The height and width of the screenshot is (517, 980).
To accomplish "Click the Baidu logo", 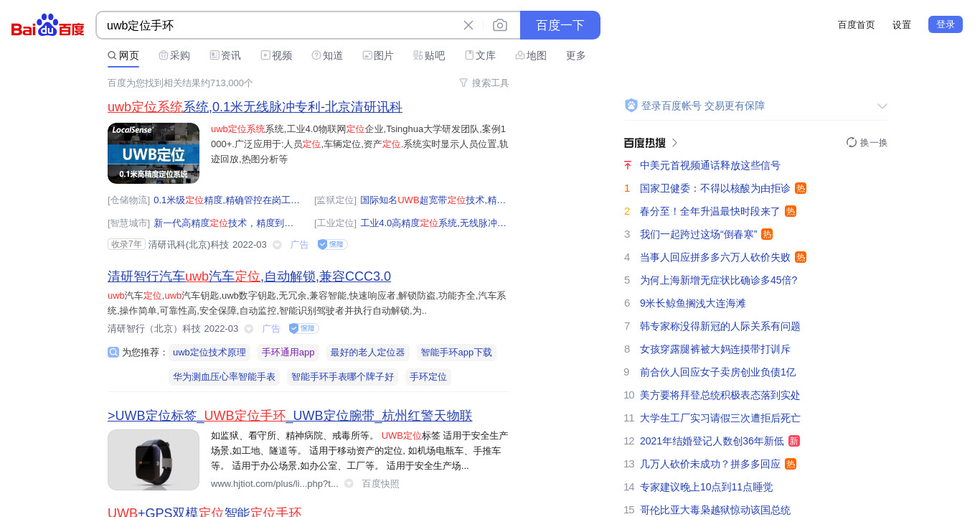I will [x=48, y=26].
